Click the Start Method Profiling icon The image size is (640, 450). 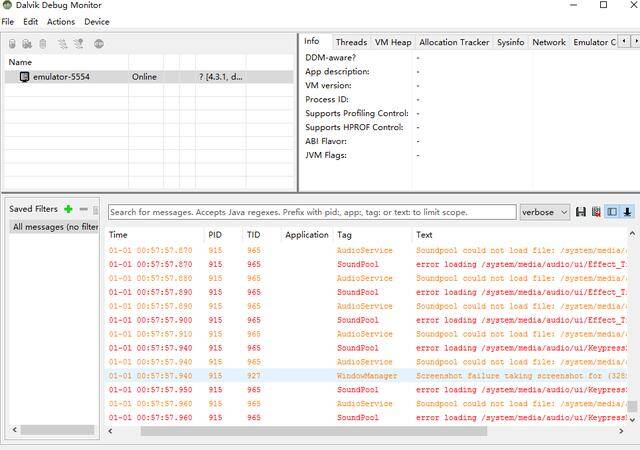(78, 44)
